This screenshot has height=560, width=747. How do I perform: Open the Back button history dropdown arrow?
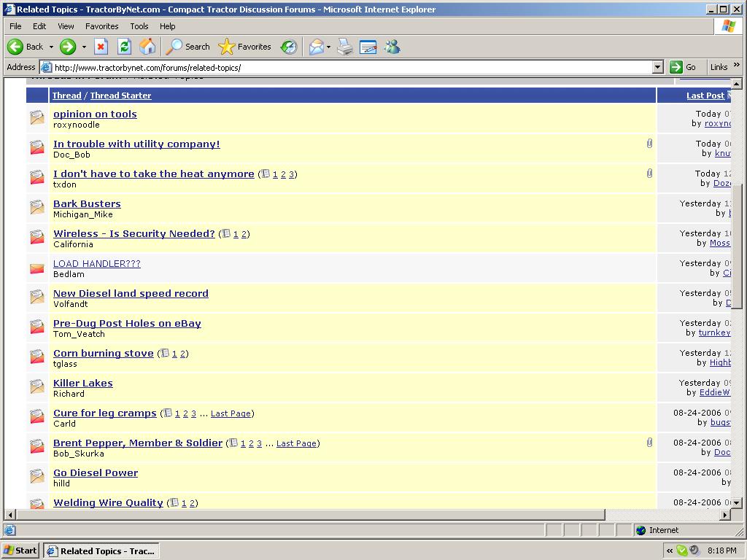51,47
